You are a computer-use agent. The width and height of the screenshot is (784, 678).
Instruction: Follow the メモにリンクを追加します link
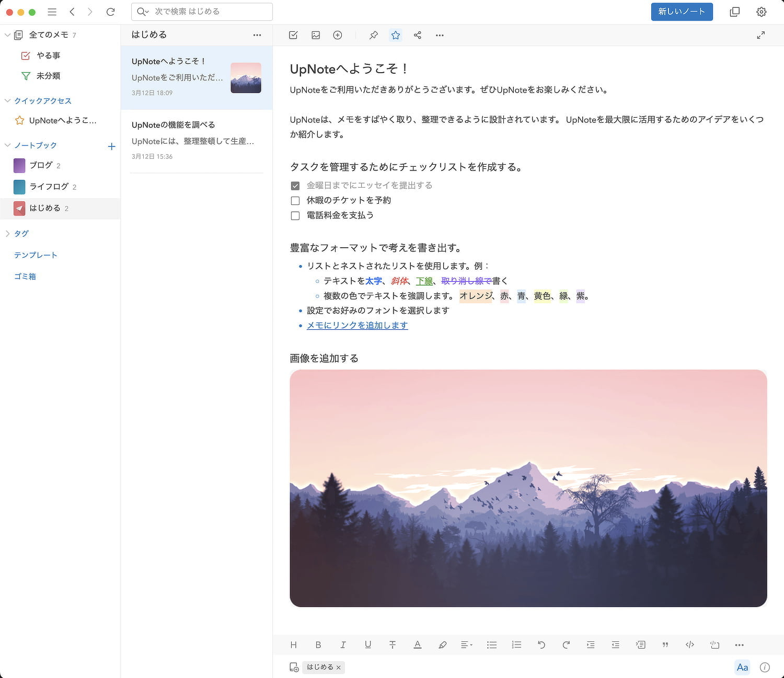pyautogui.click(x=357, y=325)
